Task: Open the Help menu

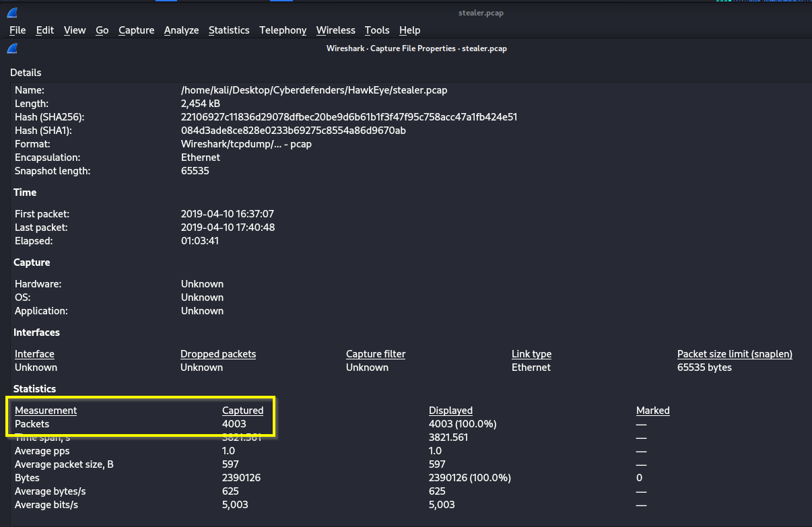Action: pyautogui.click(x=409, y=30)
